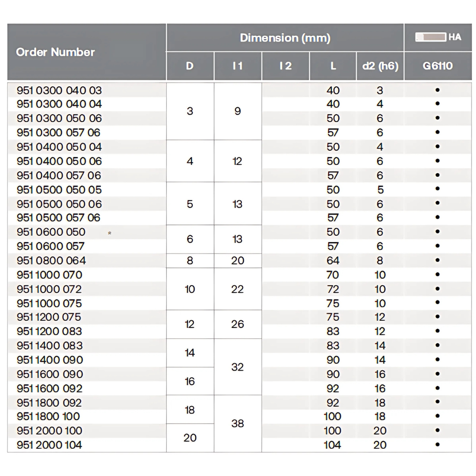This screenshot has width=476, height=476.
Task: Click the G6110 dot for 951 1200 083
Action: point(437,331)
